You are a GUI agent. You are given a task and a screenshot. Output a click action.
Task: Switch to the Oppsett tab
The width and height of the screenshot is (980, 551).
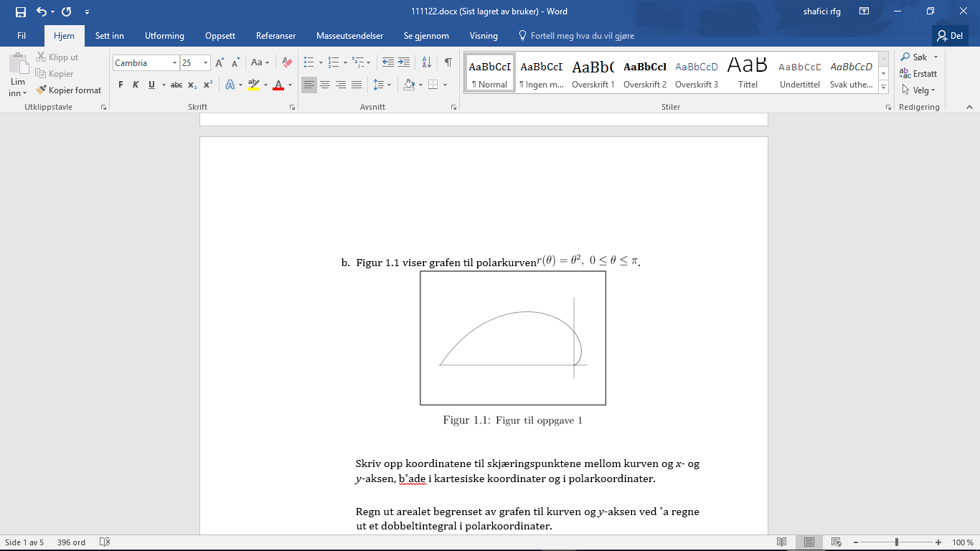point(220,36)
